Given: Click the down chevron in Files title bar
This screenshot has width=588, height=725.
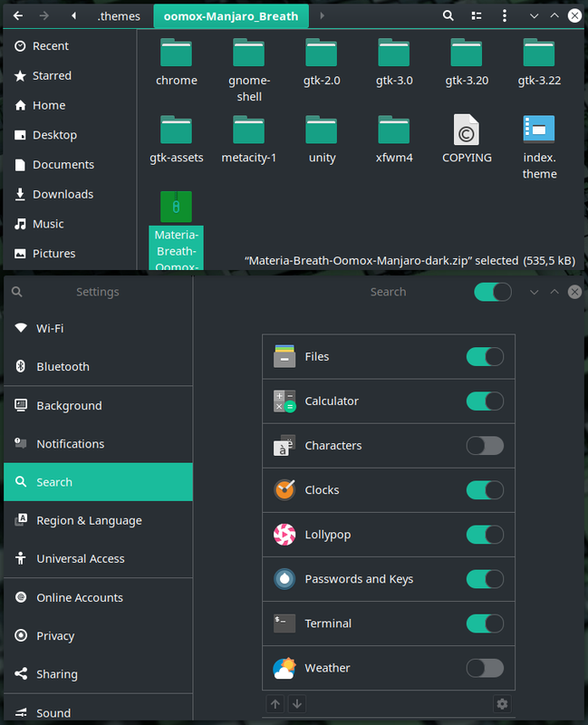Looking at the screenshot, I should [x=534, y=15].
